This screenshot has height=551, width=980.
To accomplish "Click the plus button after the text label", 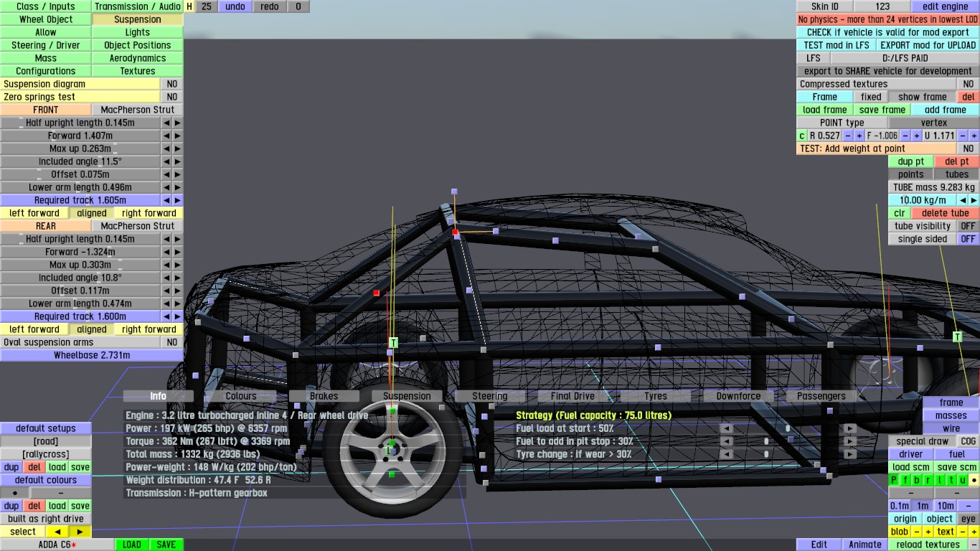I will pos(974,532).
